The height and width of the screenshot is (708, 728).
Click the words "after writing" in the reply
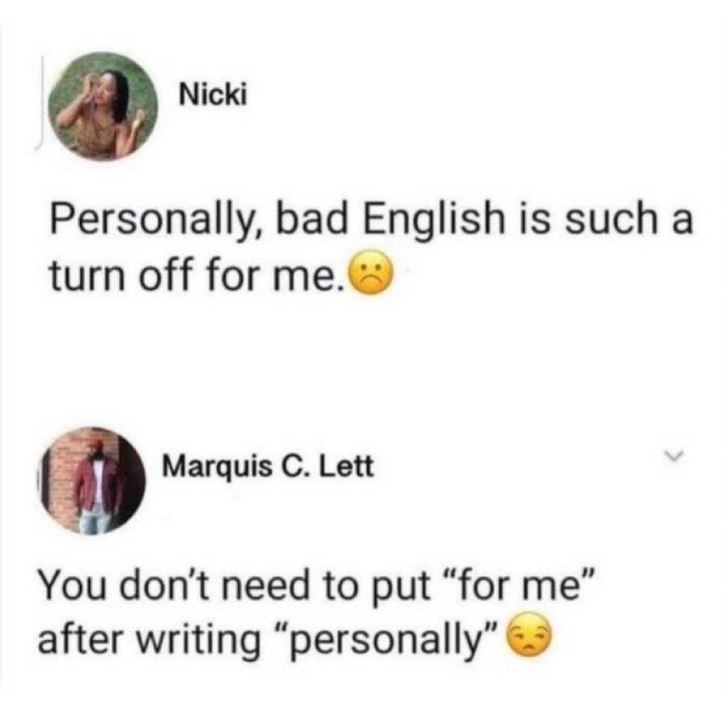tap(149, 638)
